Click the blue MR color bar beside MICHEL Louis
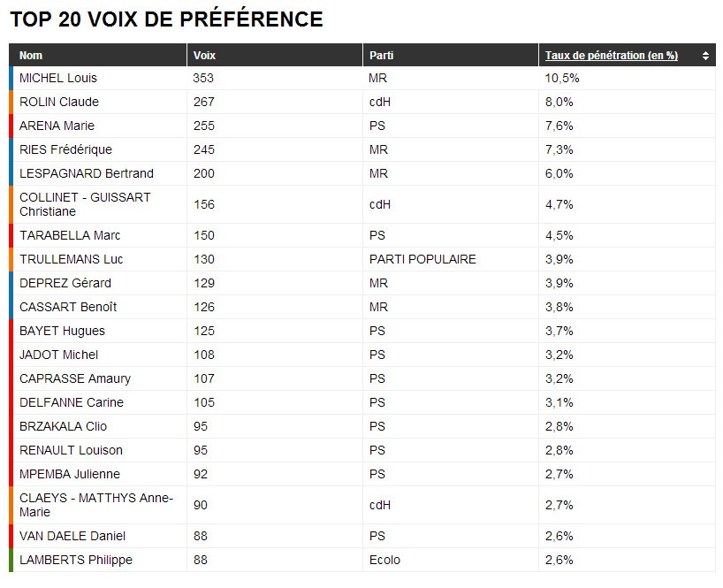 pos(11,78)
